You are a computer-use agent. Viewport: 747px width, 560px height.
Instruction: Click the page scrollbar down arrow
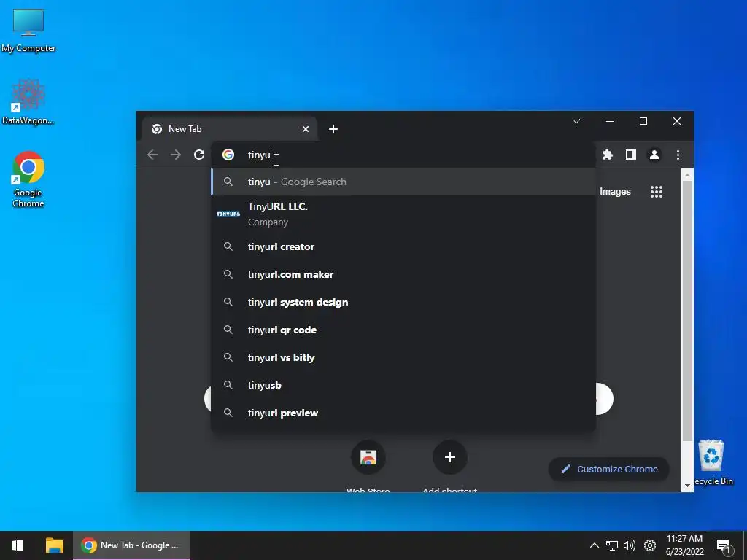point(687,486)
